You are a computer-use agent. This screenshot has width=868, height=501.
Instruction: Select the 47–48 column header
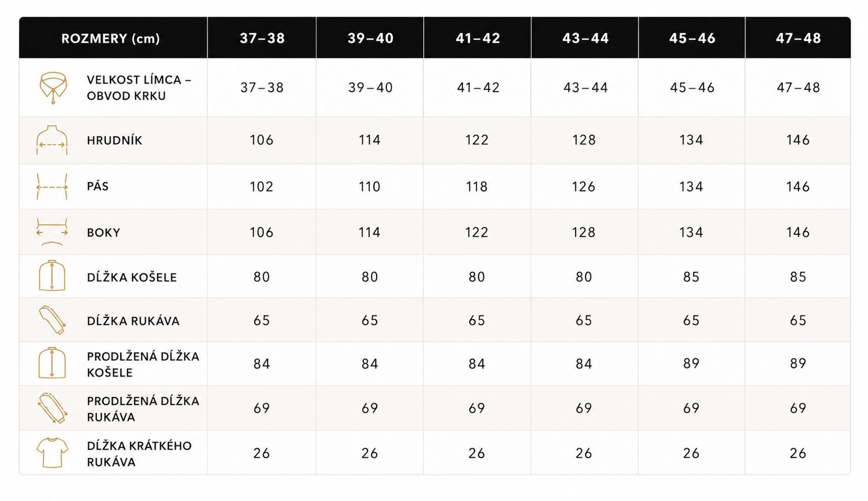coord(799,38)
